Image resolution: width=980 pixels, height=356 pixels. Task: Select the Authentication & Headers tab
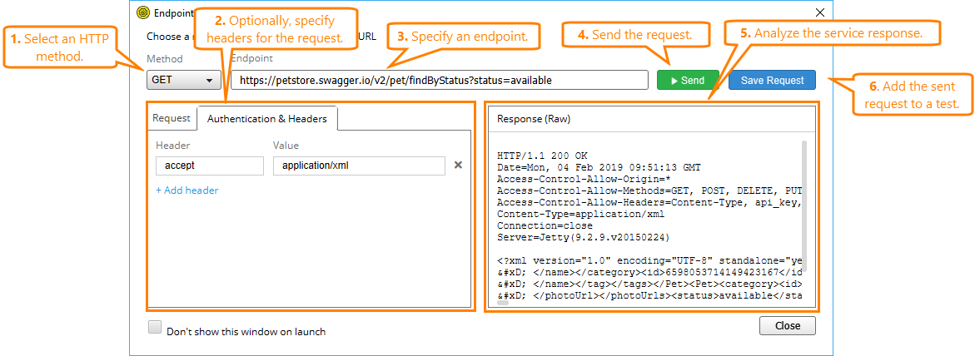tap(267, 118)
